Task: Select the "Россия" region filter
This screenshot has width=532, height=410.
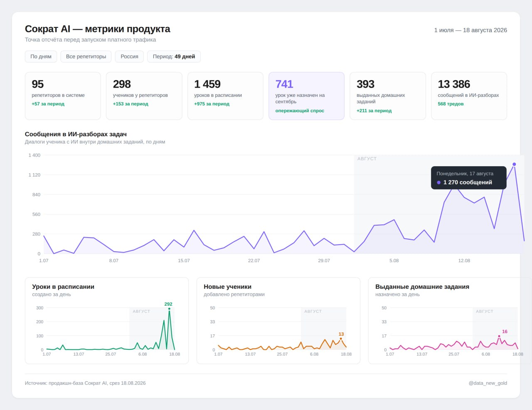Action: click(129, 56)
